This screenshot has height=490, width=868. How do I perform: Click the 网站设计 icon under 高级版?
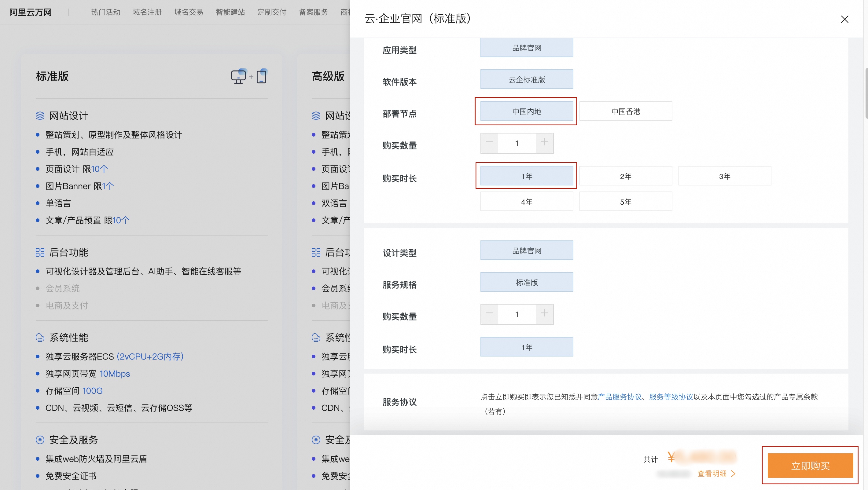[x=316, y=115]
